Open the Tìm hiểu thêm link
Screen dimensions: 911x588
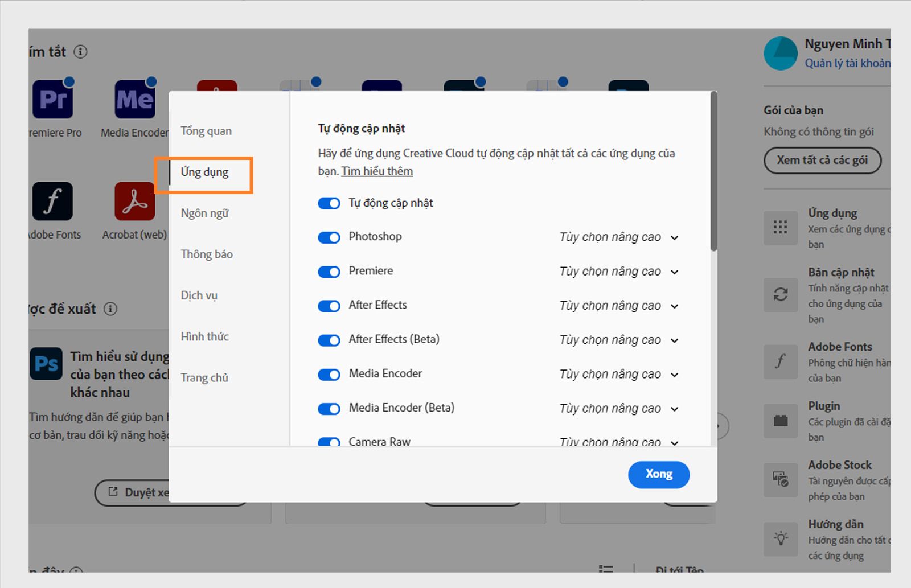click(376, 171)
